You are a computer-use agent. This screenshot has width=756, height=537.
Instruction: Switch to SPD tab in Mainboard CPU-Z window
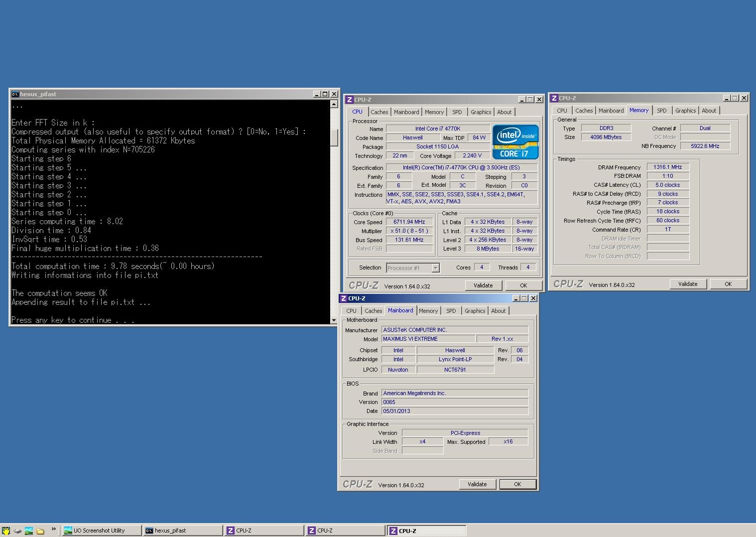451,311
